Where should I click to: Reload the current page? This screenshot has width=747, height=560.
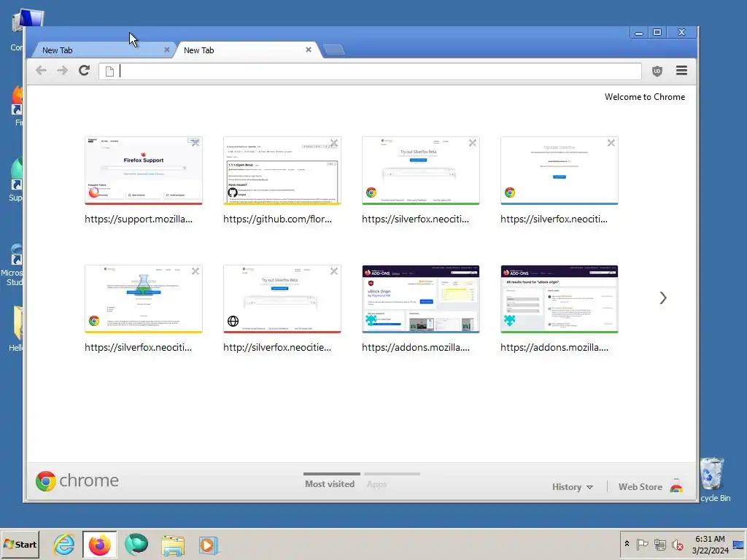85,71
